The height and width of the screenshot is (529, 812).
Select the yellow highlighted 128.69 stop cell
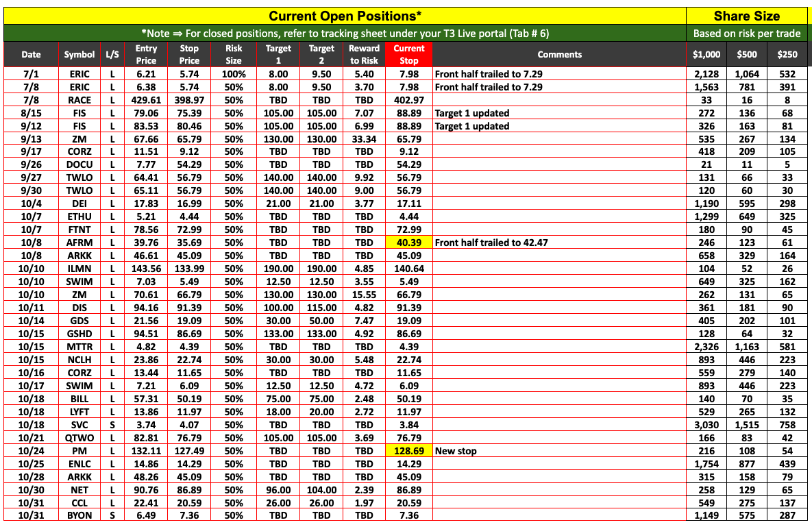[408, 451]
